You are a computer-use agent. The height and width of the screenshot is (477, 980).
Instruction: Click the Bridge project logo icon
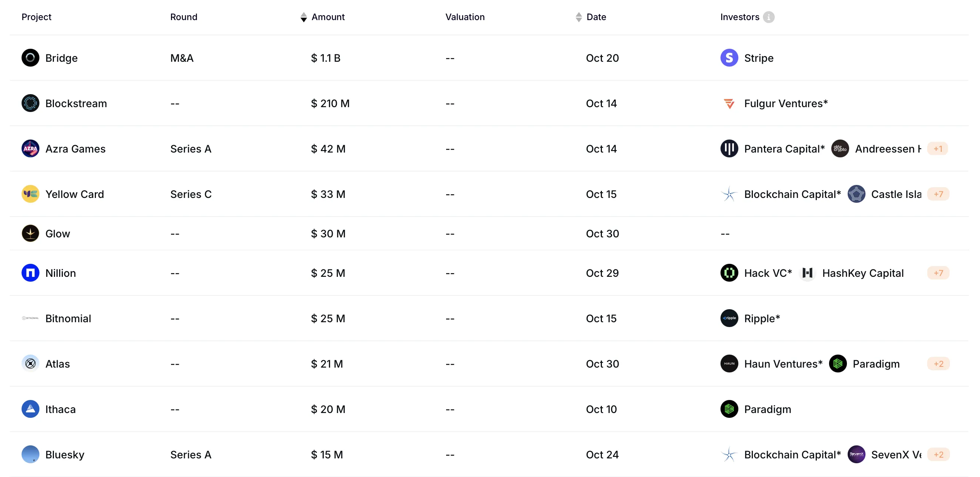click(x=30, y=58)
